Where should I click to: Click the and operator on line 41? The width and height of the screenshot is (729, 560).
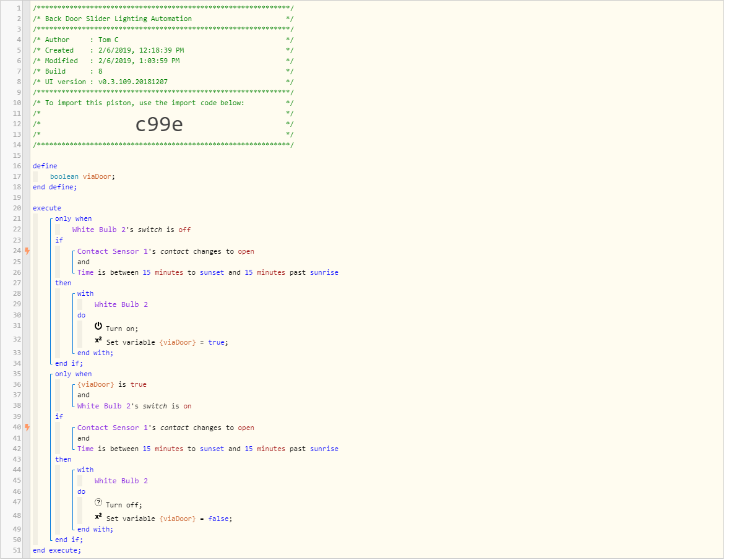pyautogui.click(x=83, y=437)
